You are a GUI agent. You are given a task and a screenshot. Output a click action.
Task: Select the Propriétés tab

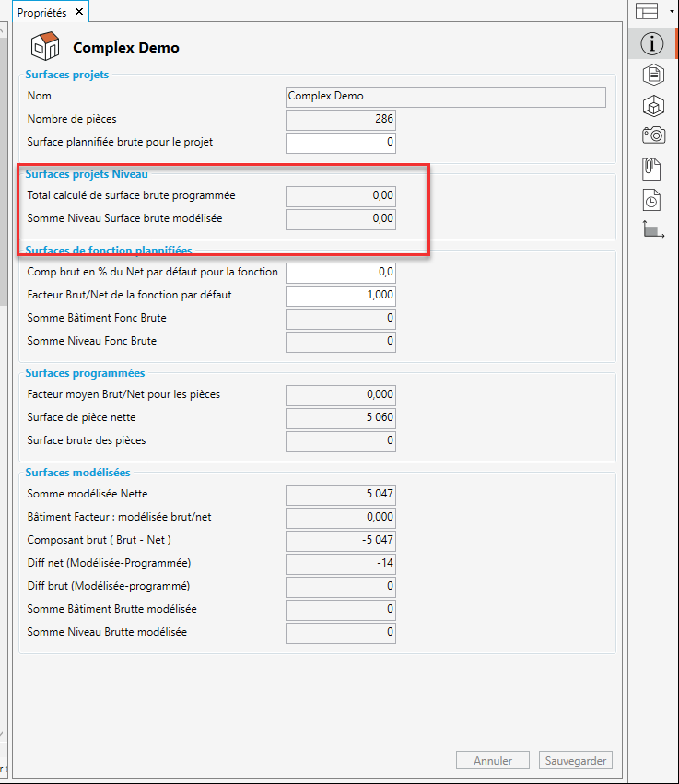point(42,12)
